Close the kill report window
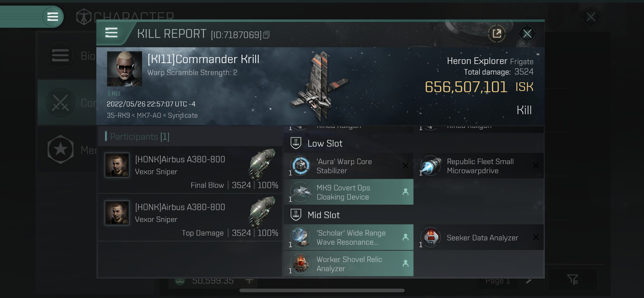Image resolution: width=644 pixels, height=298 pixels. coord(527,34)
